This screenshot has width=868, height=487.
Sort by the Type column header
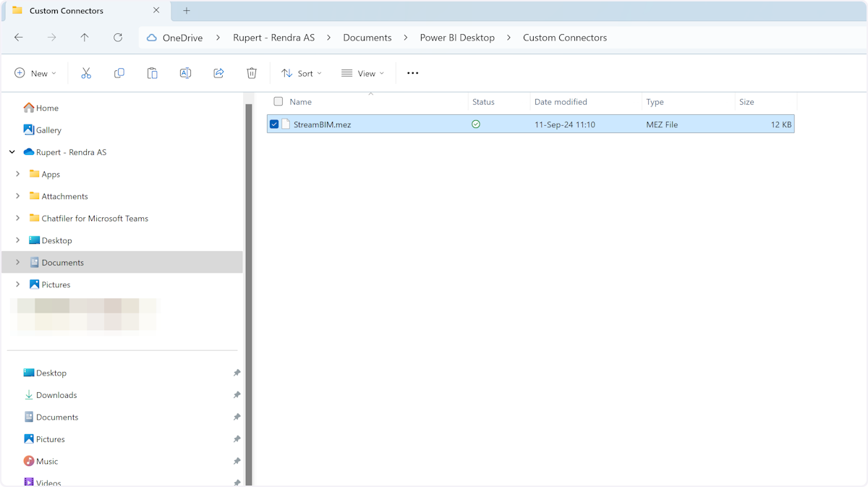pyautogui.click(x=655, y=102)
